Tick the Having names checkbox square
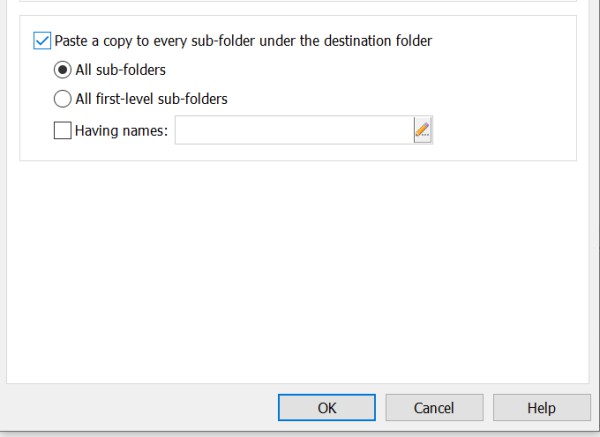Screen dimensions: 600x437 (62, 130)
